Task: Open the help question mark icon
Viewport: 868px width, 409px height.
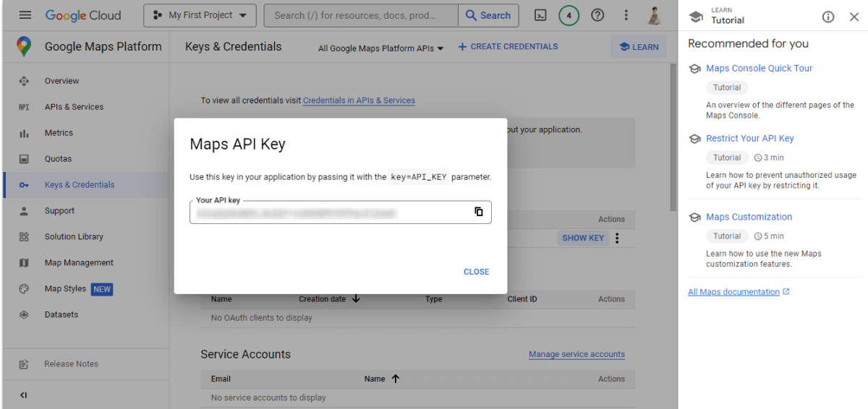Action: (x=597, y=15)
